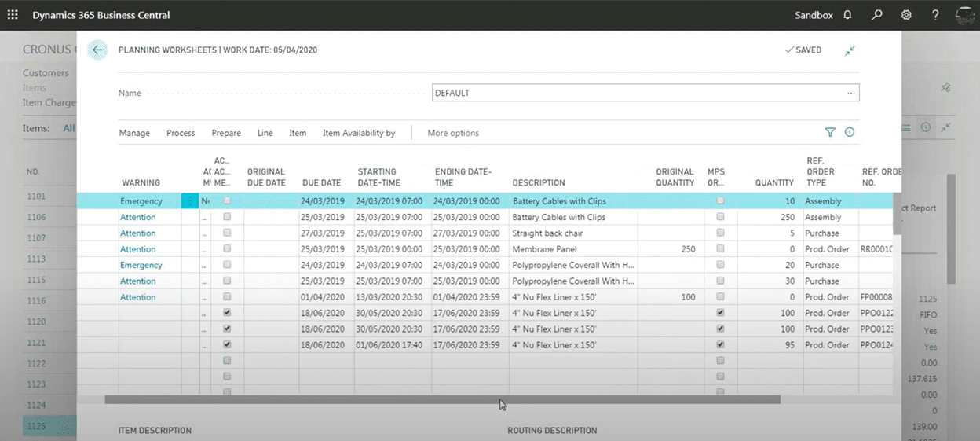Tick Accept Action for Membrane Panel row
This screenshot has width=980, height=441.
[227, 249]
